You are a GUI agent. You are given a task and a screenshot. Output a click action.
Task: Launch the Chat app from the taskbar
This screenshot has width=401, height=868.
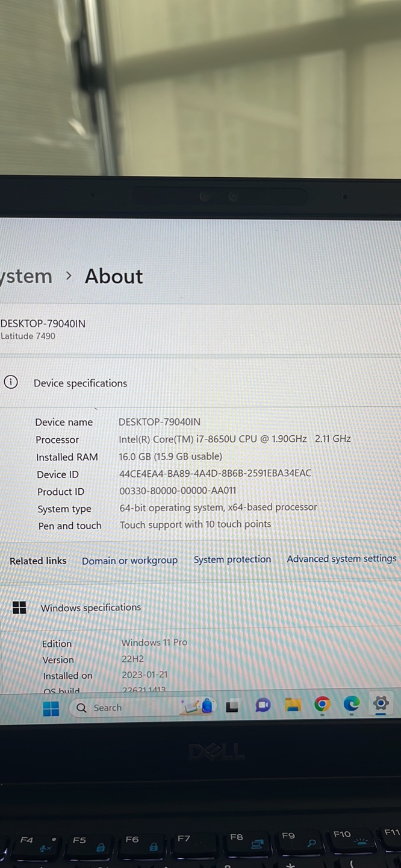[263, 705]
